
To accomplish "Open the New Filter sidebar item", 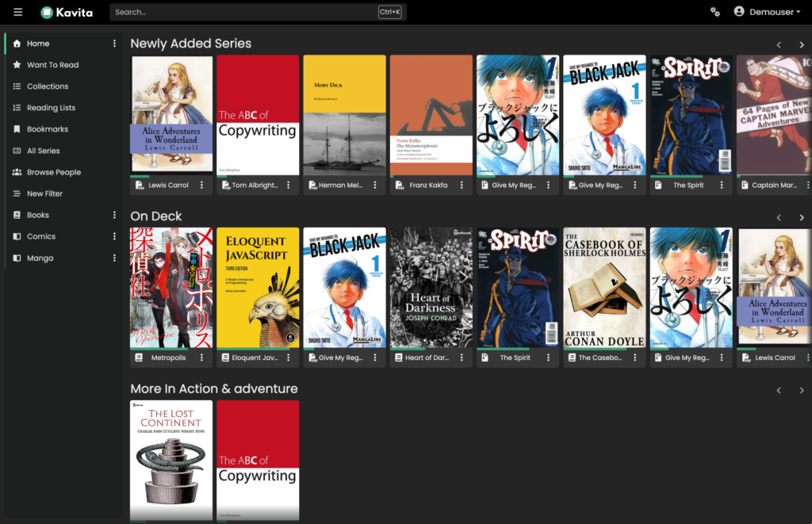I will (x=44, y=193).
